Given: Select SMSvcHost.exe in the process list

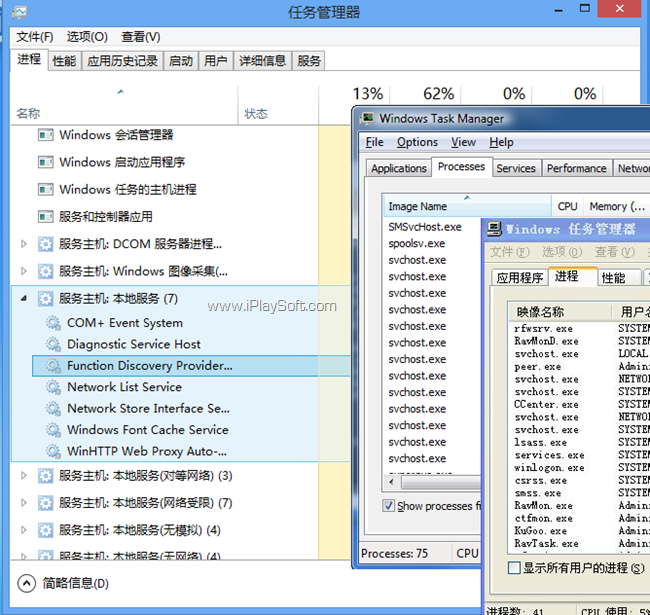Looking at the screenshot, I should click(x=425, y=227).
